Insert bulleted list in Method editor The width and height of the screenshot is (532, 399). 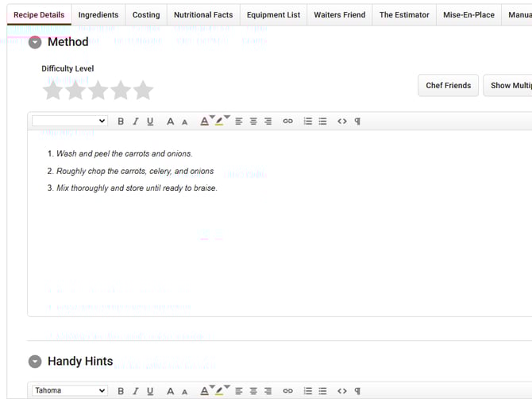coord(322,122)
